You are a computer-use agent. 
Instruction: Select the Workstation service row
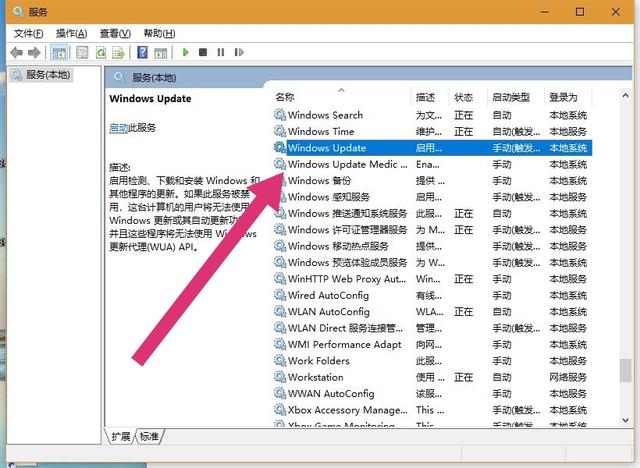coord(432,377)
